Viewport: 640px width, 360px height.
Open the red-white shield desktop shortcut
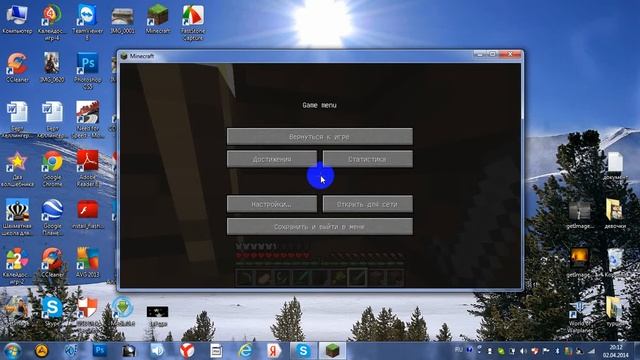[87, 312]
